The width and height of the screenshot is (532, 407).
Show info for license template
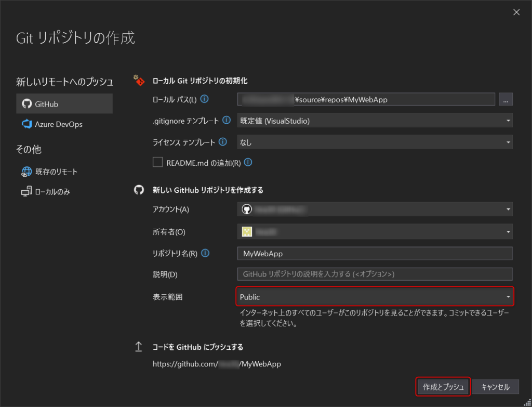click(x=222, y=142)
